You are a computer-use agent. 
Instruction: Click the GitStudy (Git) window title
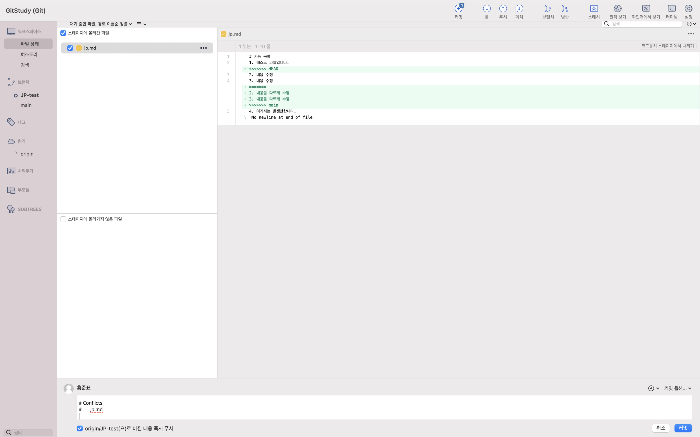coord(25,10)
